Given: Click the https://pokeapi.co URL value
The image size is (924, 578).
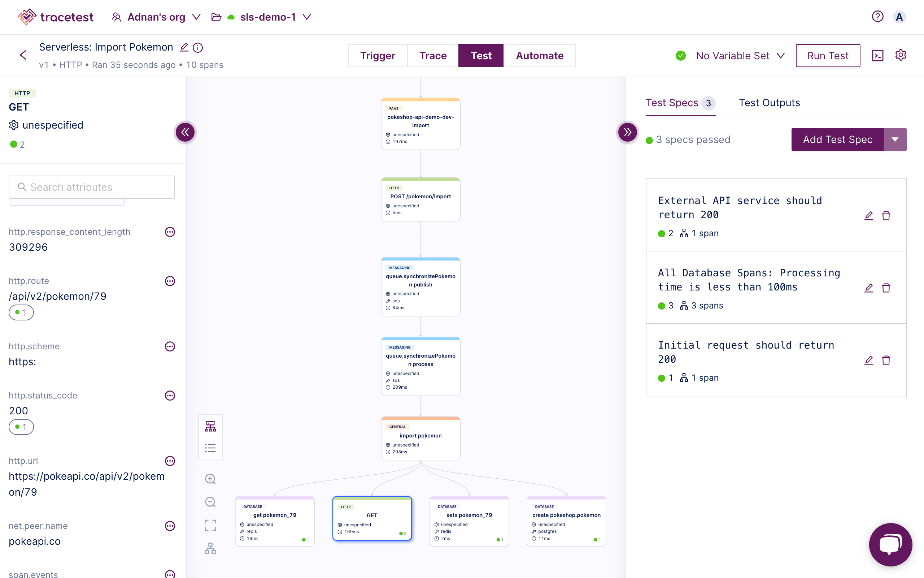Looking at the screenshot, I should tap(87, 484).
